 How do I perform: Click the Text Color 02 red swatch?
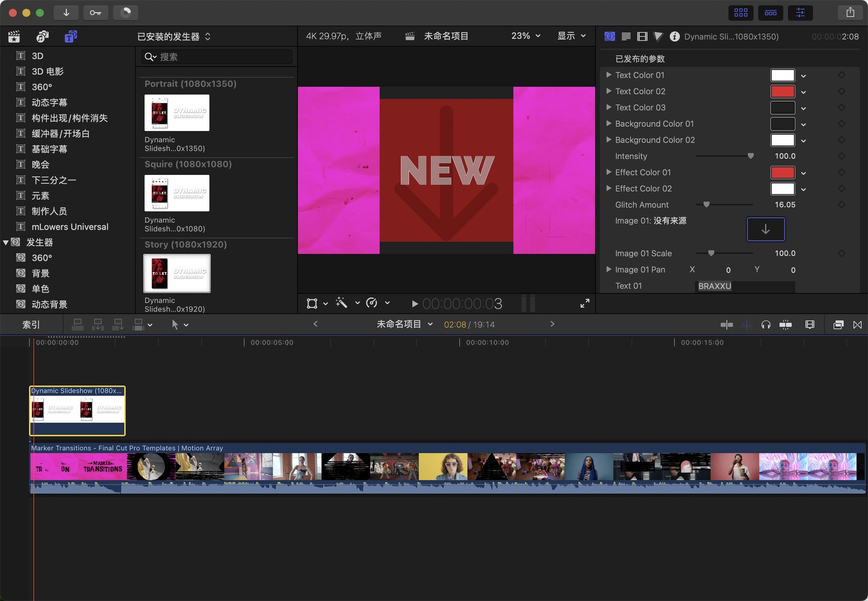pos(783,91)
